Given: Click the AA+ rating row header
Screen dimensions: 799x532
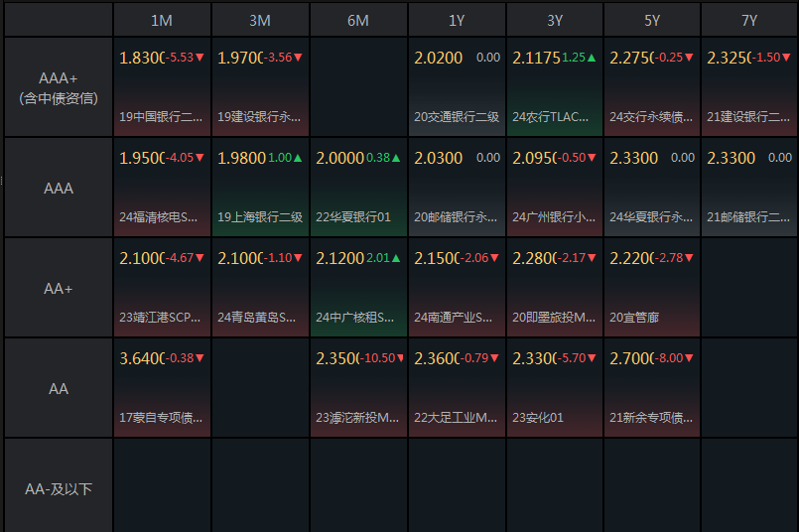Looking at the screenshot, I should [x=59, y=289].
